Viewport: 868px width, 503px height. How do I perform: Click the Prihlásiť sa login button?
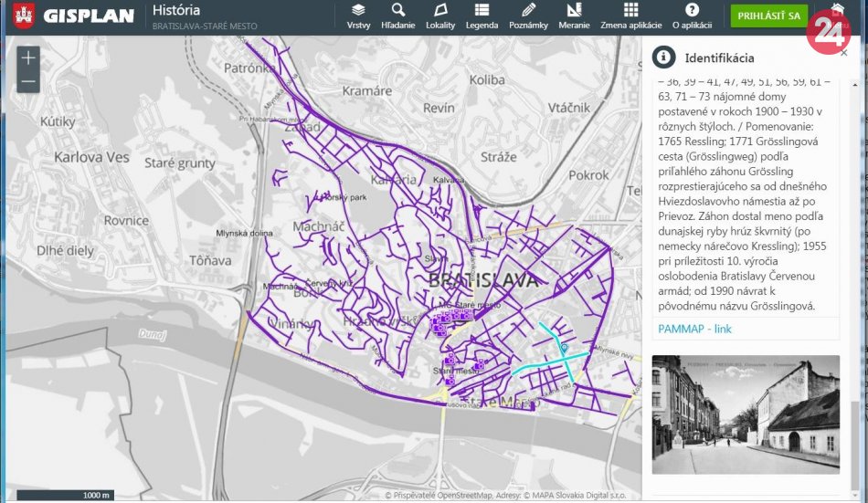coord(768,16)
